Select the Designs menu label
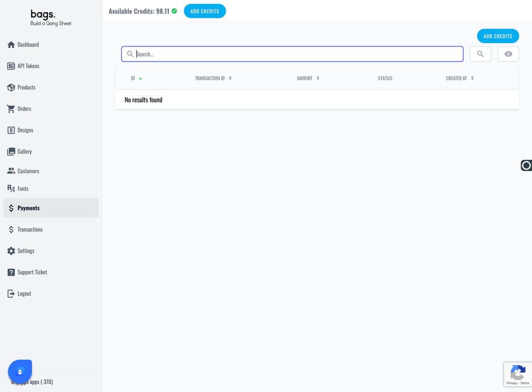Screen dimensions: 532x392 coord(26,130)
